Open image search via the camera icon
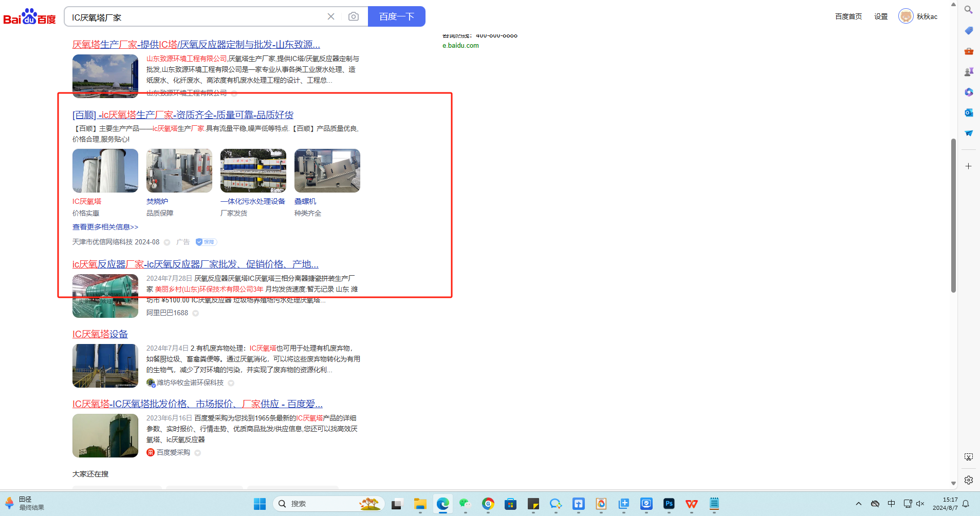This screenshot has width=980, height=516. point(354,17)
